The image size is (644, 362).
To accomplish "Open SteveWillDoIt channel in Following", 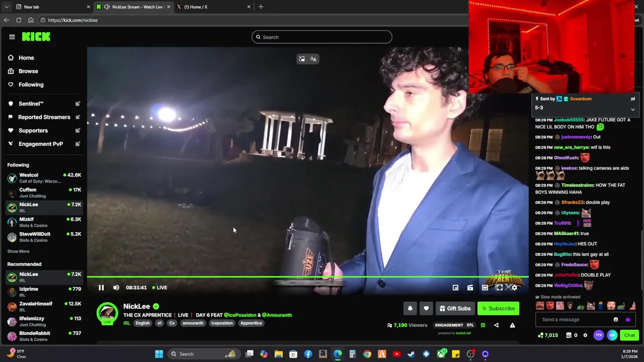I will pos(44,237).
